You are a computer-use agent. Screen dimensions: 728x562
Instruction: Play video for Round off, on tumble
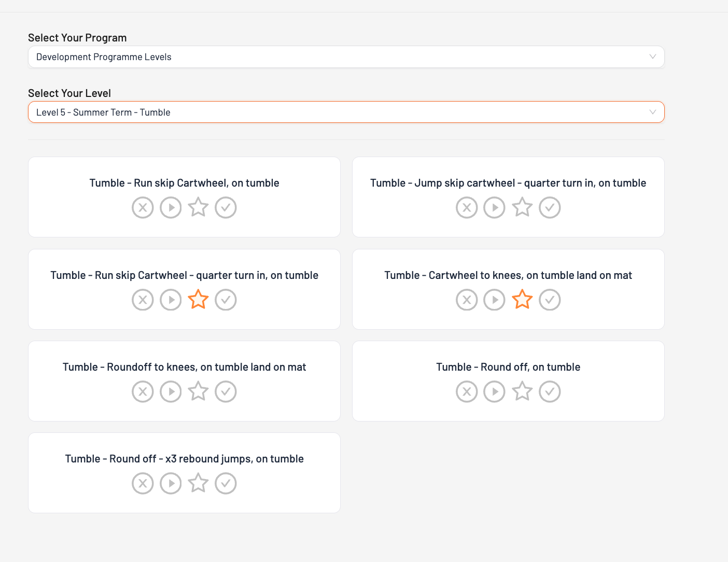(494, 391)
